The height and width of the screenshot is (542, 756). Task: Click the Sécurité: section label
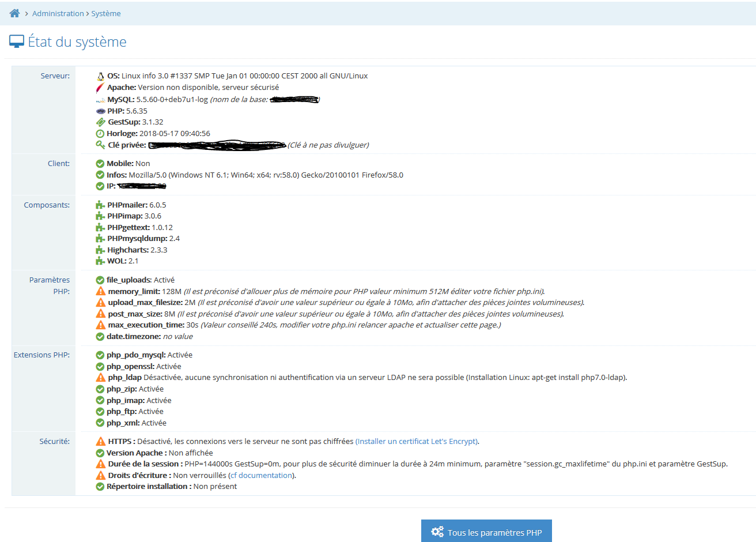tap(55, 441)
